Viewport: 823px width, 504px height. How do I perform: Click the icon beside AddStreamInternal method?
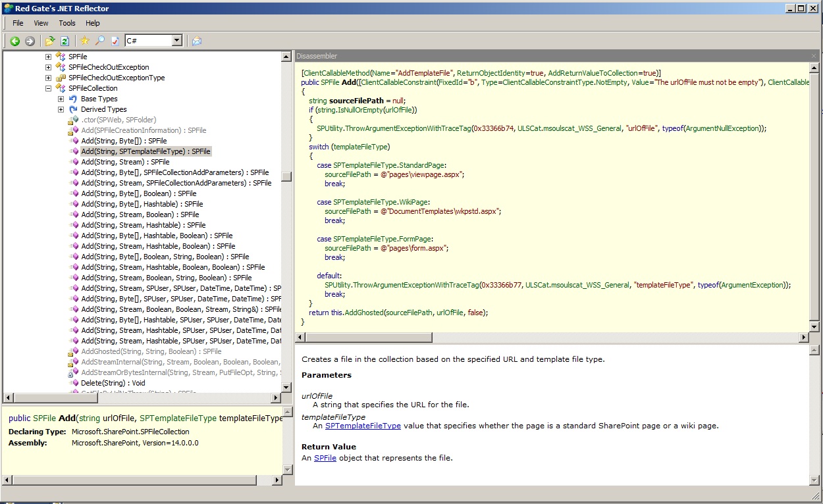point(73,362)
